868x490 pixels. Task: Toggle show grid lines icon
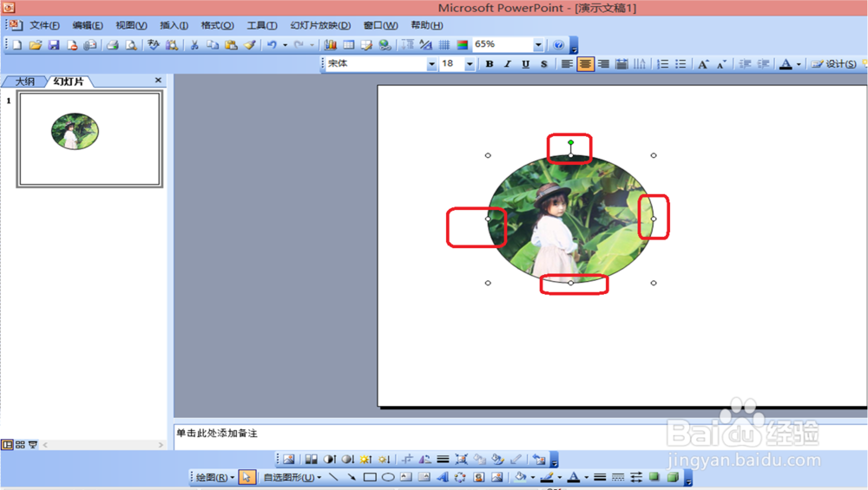444,45
